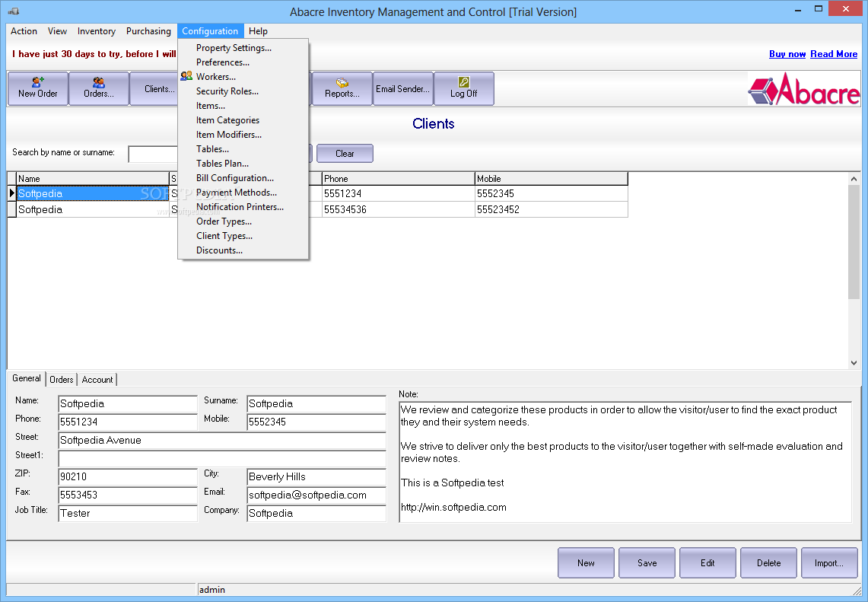Image resolution: width=868 pixels, height=602 pixels.
Task: Open the Reports toolbar button
Action: (x=342, y=88)
